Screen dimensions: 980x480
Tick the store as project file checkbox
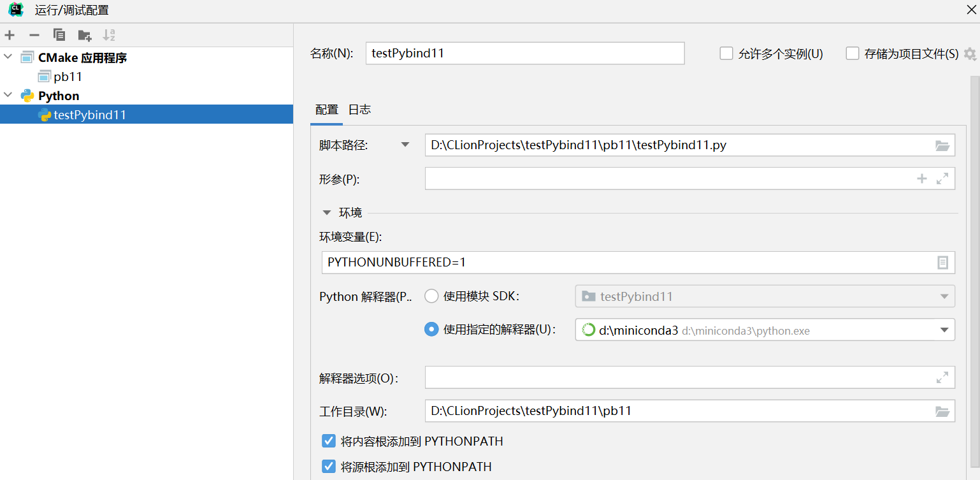[x=853, y=54]
